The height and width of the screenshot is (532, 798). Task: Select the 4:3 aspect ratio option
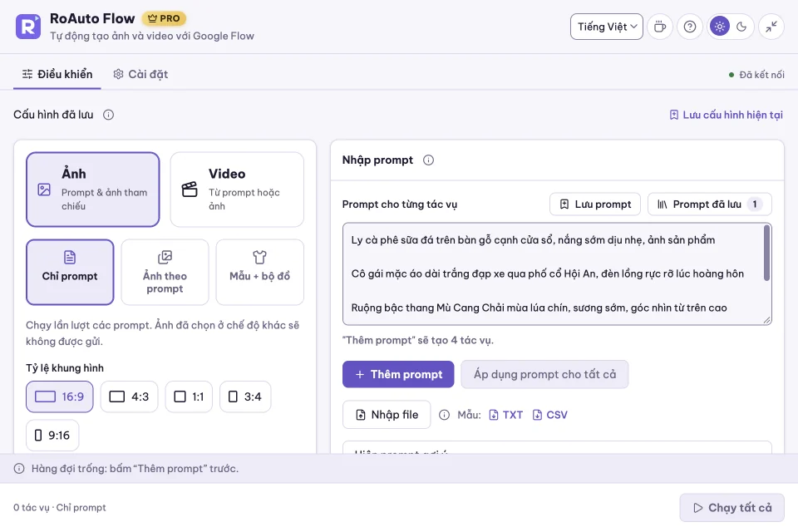pyautogui.click(x=130, y=397)
